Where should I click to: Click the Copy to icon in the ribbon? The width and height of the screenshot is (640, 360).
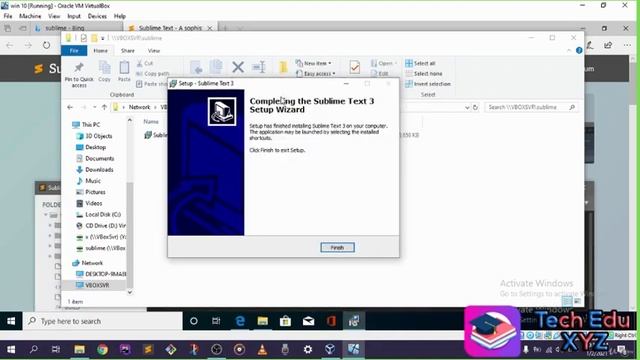pos(216,67)
